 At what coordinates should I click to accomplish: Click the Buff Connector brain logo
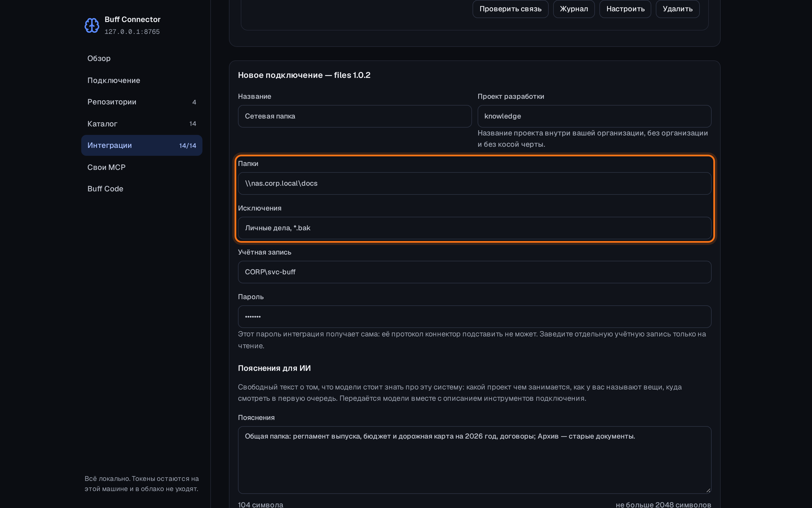(x=92, y=25)
